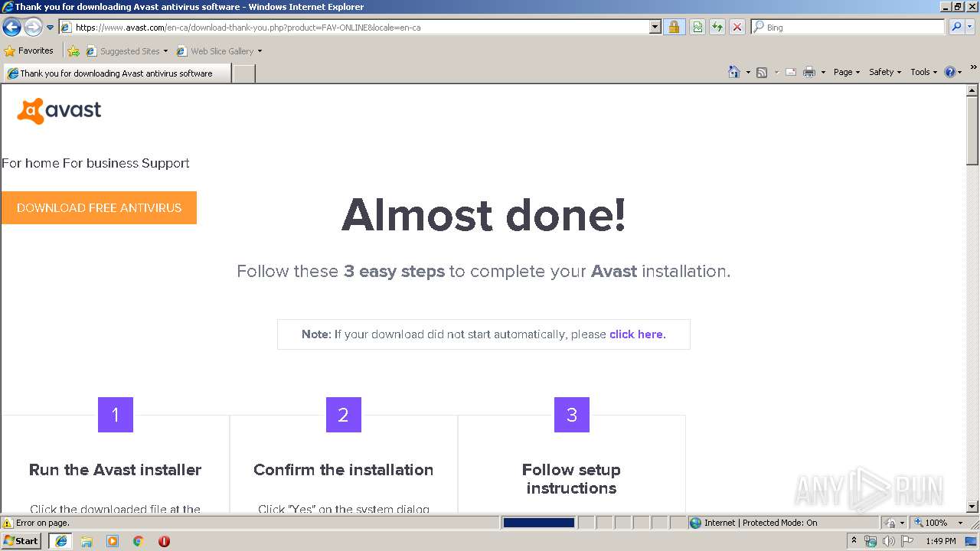Expand the Home button dropdown arrow
The height and width of the screenshot is (551, 980).
[748, 72]
